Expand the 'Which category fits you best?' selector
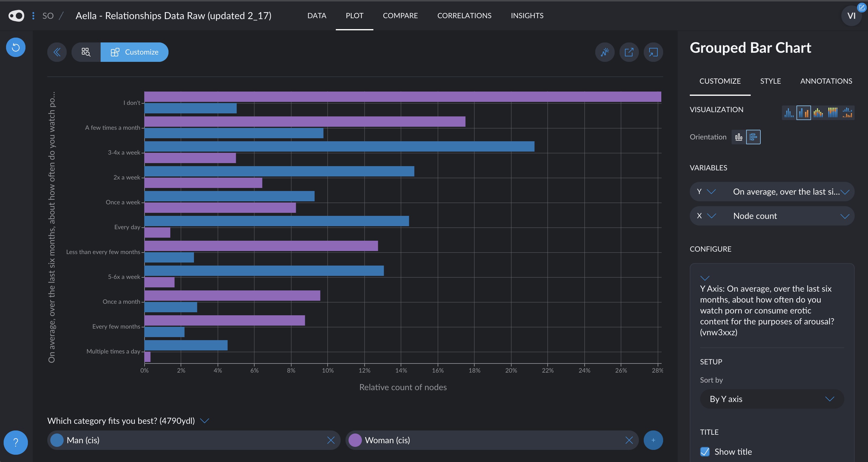This screenshot has width=868, height=462. (205, 420)
